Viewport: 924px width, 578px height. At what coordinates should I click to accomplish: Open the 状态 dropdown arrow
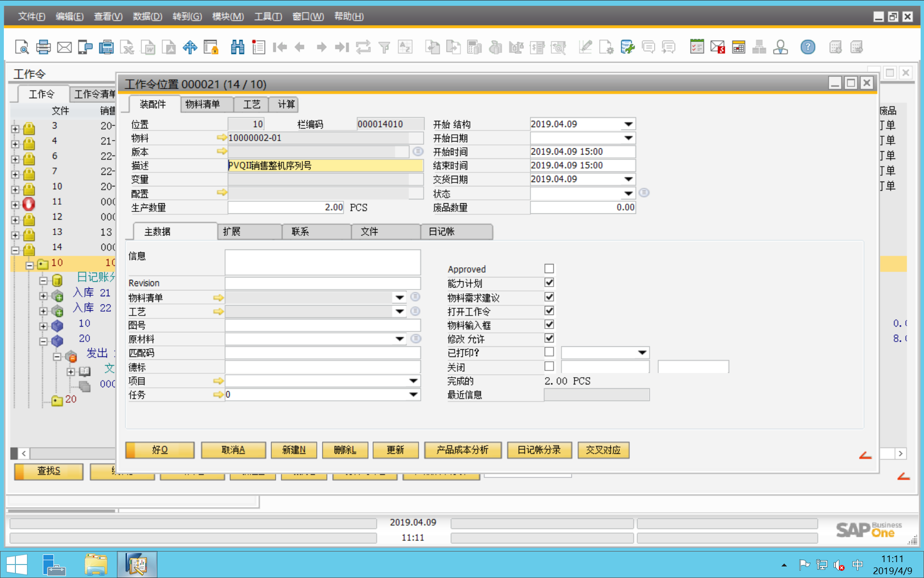coord(629,194)
